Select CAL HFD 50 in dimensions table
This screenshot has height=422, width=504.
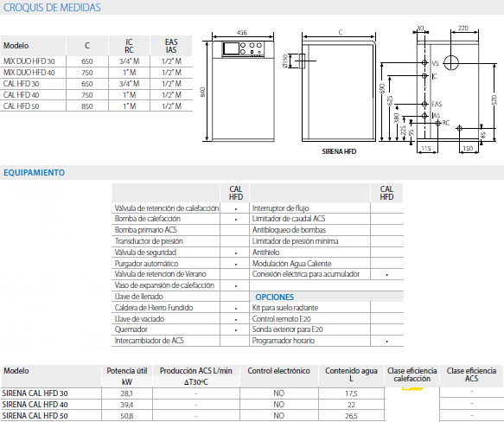[x=21, y=106]
